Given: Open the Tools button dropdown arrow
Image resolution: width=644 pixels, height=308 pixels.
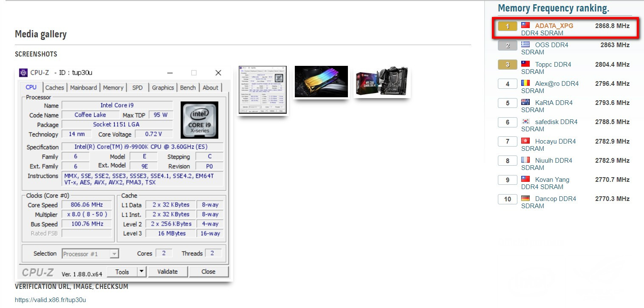Looking at the screenshot, I should (x=142, y=272).
